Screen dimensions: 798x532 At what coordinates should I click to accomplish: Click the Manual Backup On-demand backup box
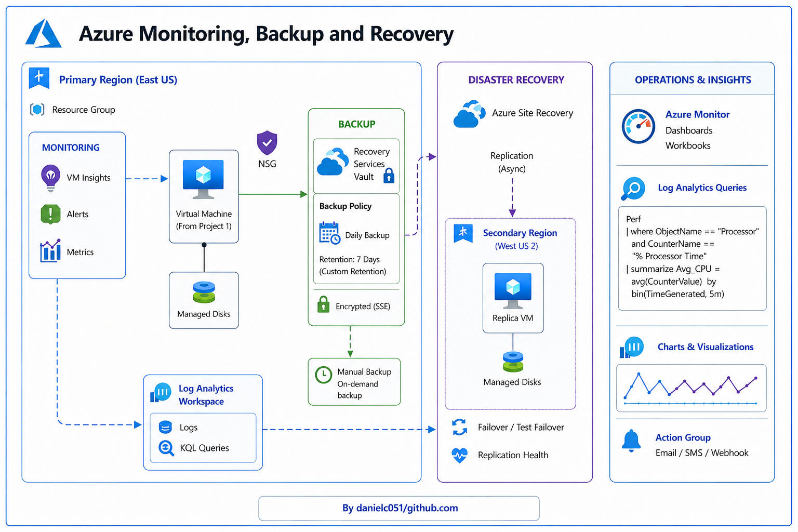click(354, 382)
